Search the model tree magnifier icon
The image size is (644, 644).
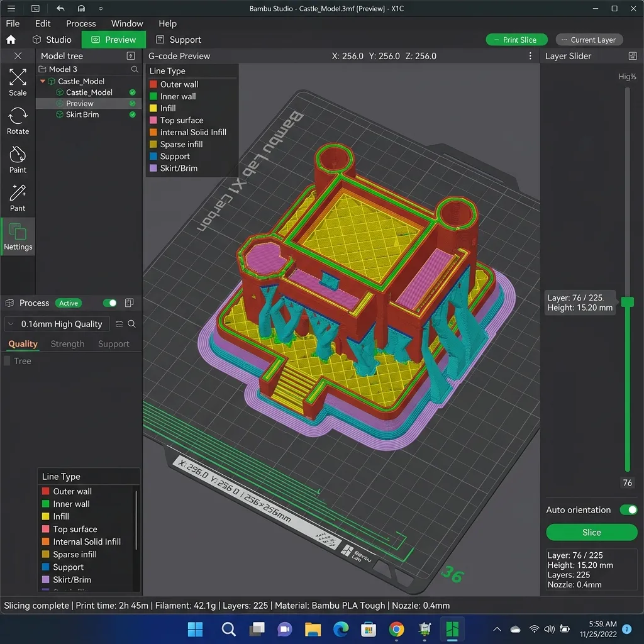(x=135, y=69)
